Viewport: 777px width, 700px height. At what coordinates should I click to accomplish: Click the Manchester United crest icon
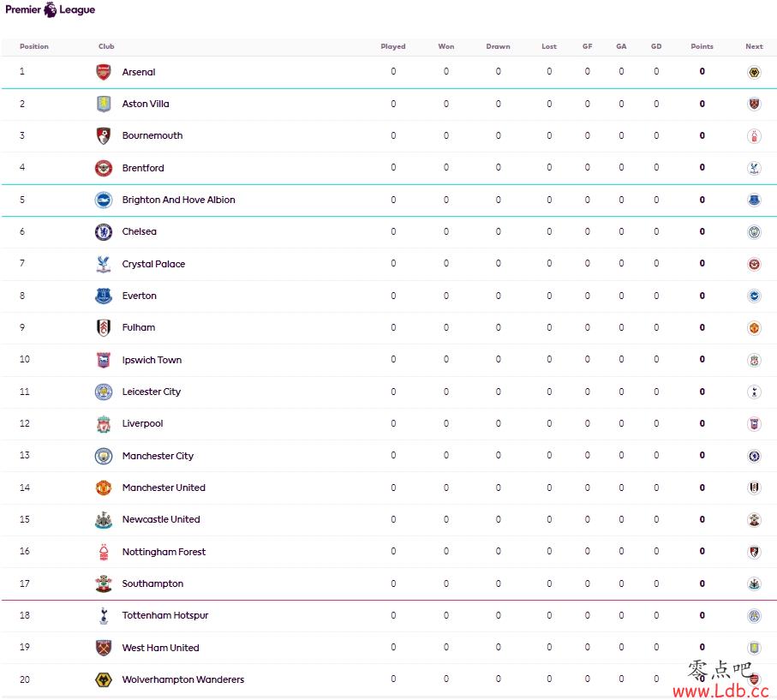coord(104,488)
